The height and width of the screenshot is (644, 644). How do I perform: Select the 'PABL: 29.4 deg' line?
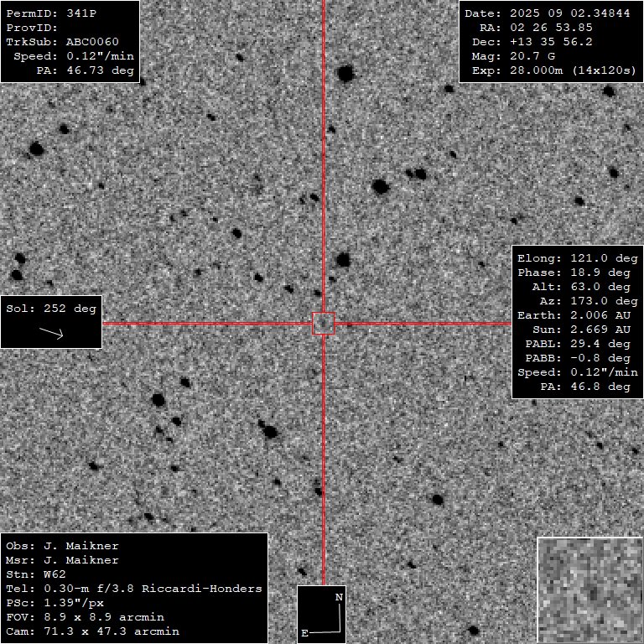pos(578,344)
